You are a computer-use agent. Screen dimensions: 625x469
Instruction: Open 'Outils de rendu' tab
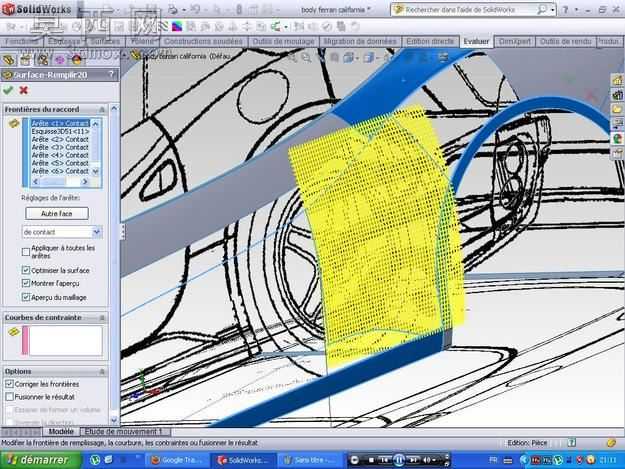pyautogui.click(x=565, y=41)
